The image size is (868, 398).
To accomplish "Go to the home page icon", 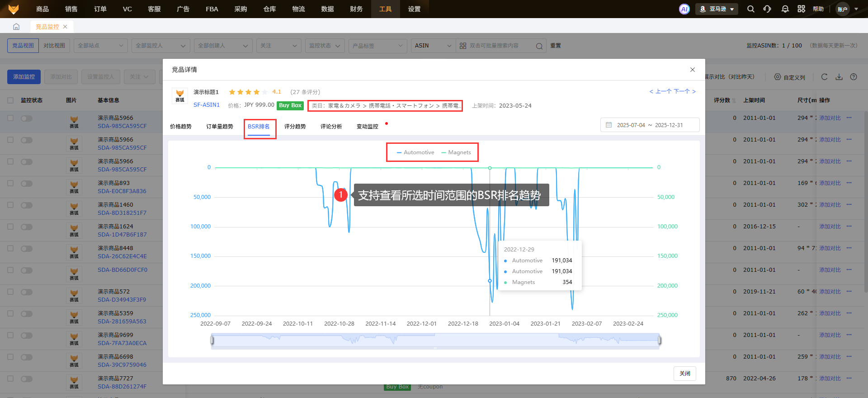I will (x=16, y=27).
